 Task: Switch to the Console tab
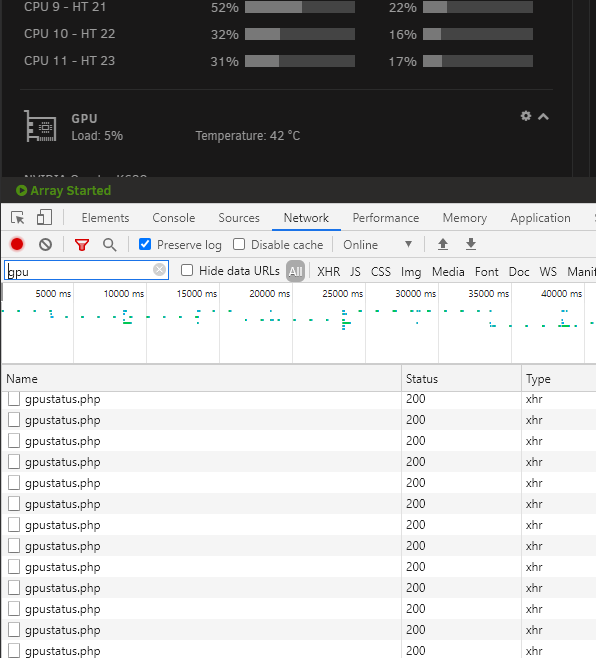174,218
